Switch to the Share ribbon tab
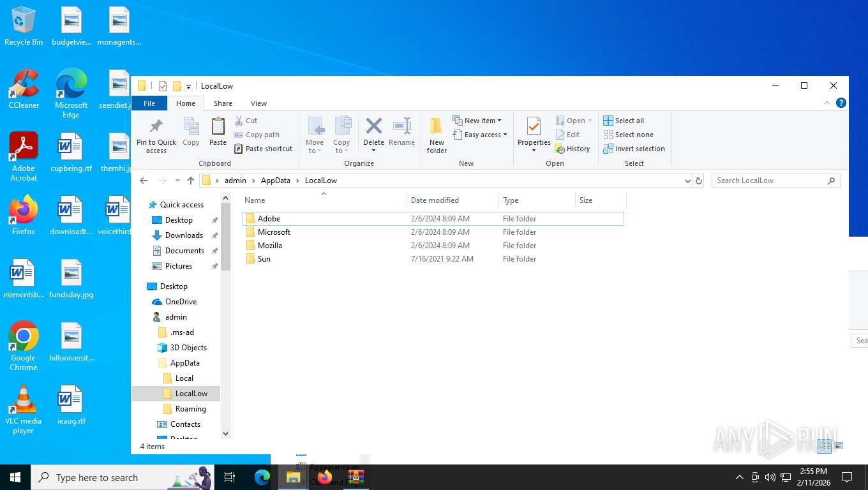Image resolution: width=868 pixels, height=490 pixels. [223, 103]
